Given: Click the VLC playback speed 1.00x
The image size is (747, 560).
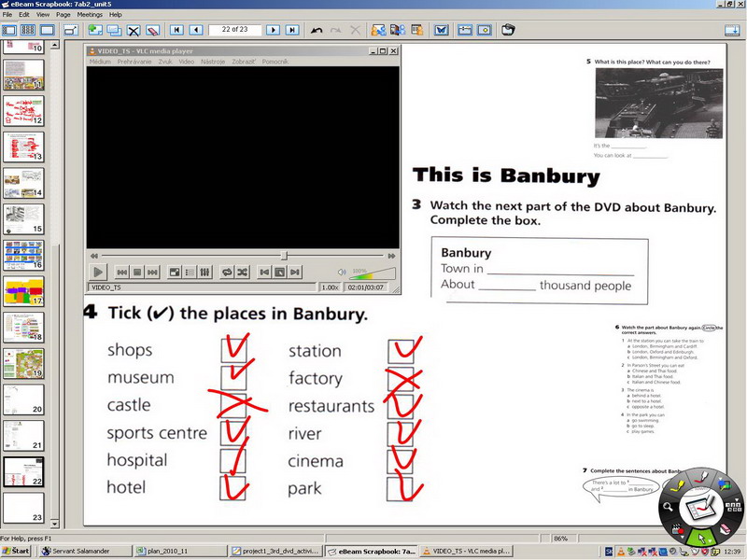Looking at the screenshot, I should click(x=330, y=287).
